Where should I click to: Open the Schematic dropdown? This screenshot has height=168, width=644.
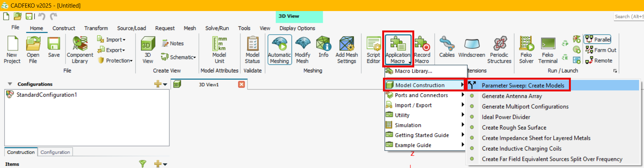click(x=178, y=57)
